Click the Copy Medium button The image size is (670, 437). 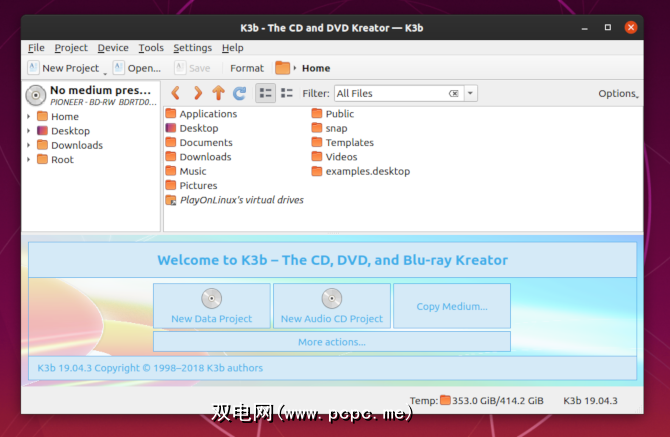pos(452,306)
